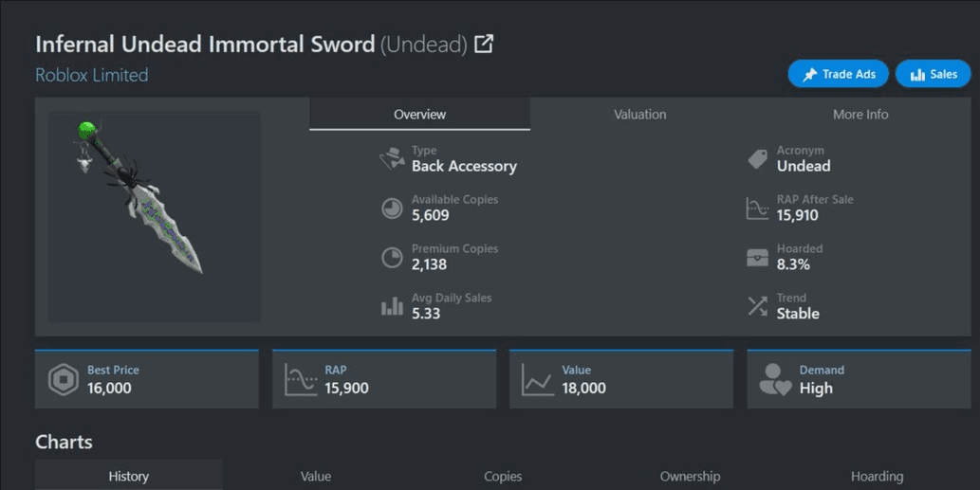Switch to the Overview tab
980x490 pixels.
click(419, 115)
